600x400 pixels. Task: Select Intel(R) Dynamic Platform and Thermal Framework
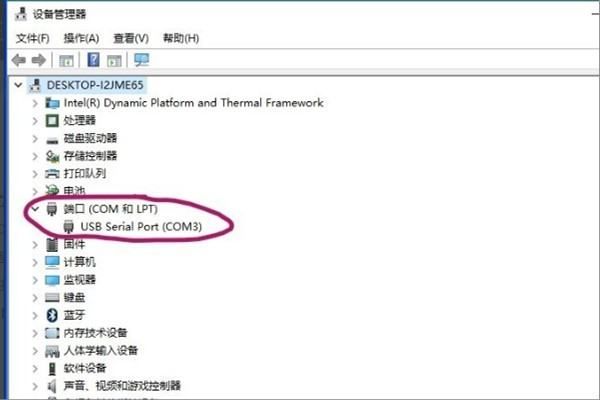click(x=194, y=103)
